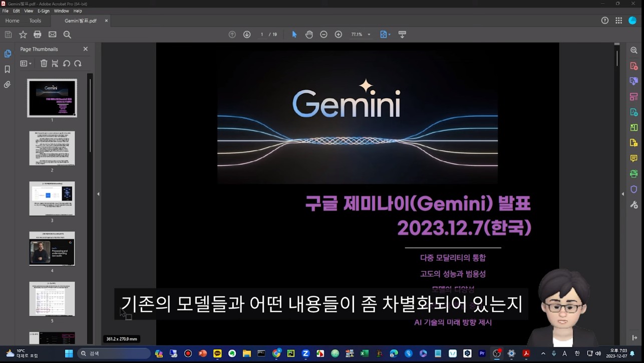The image size is (644, 363).
Task: Zoom in with the plus button
Action: click(339, 35)
